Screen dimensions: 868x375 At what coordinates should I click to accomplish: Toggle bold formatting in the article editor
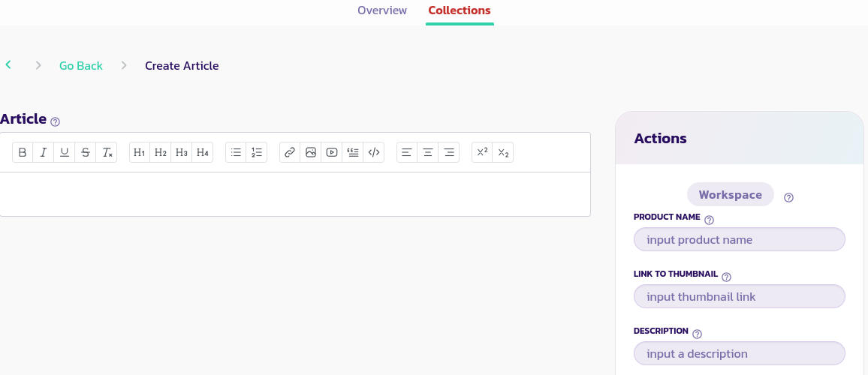[23, 152]
